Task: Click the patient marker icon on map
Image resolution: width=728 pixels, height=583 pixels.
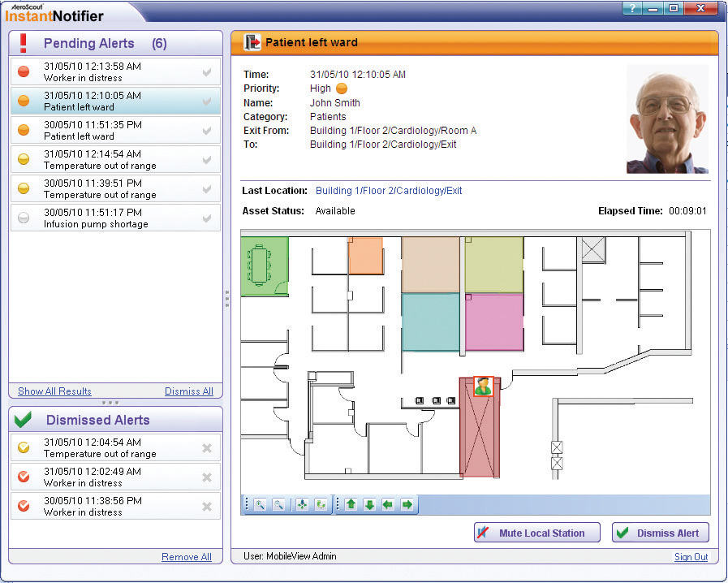Action: coord(484,387)
